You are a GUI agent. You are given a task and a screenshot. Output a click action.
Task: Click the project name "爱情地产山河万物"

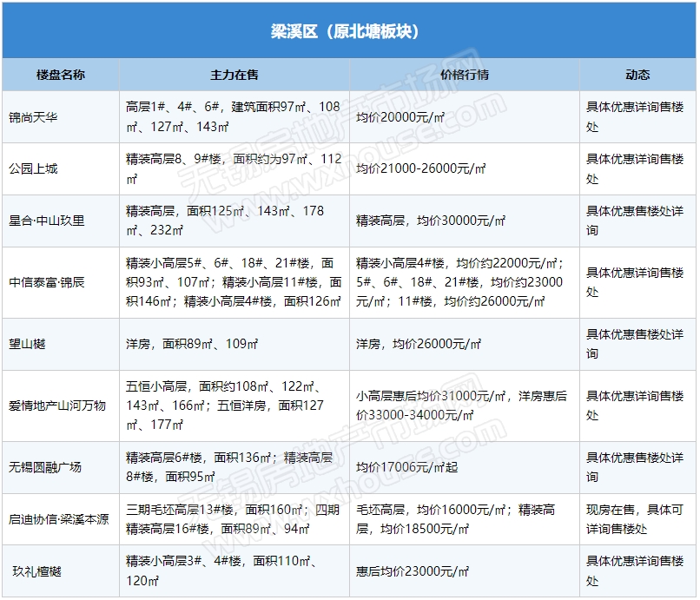[57, 405]
